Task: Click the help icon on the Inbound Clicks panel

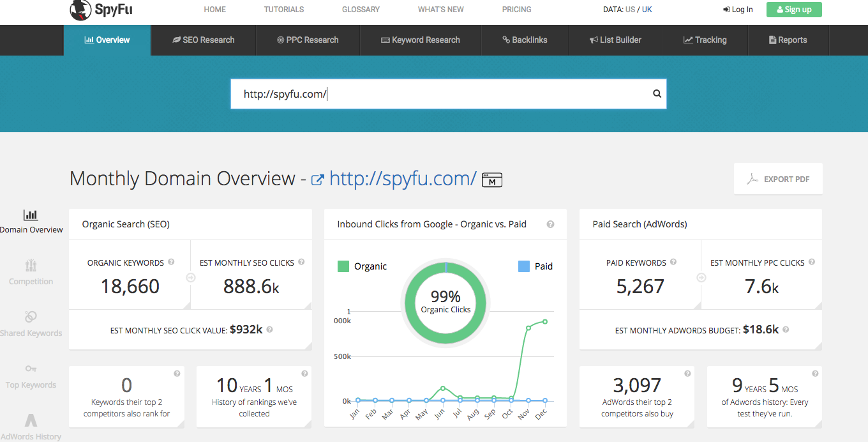Action: [550, 224]
